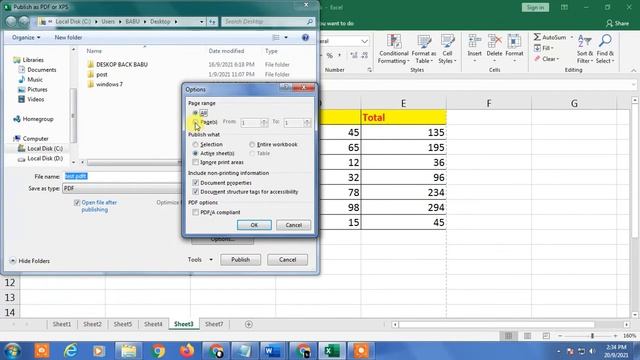Open Find & Select menu

coord(605,49)
